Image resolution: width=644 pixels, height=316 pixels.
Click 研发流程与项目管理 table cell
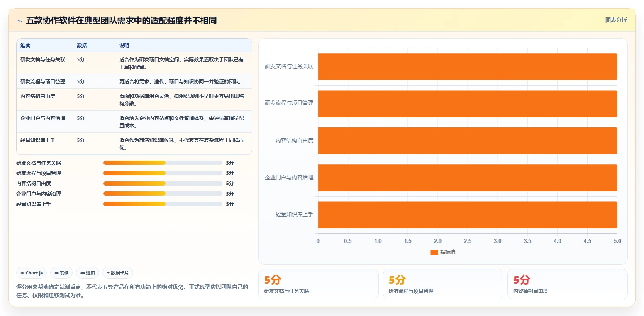coord(43,81)
